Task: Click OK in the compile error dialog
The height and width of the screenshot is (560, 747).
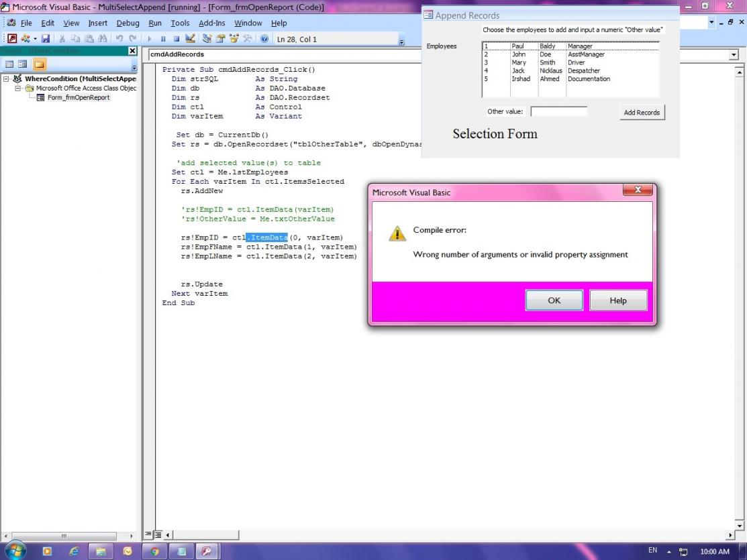Action: pyautogui.click(x=554, y=300)
